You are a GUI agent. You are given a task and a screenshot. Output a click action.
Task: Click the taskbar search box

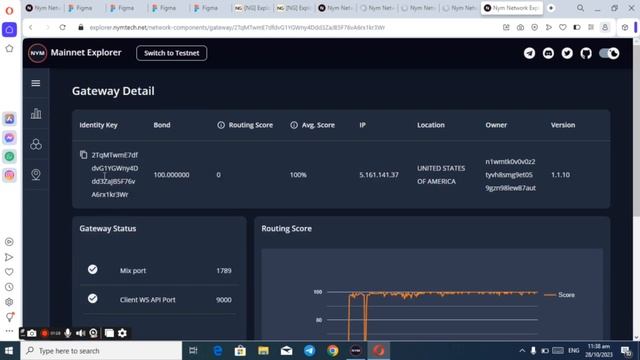click(x=101, y=351)
